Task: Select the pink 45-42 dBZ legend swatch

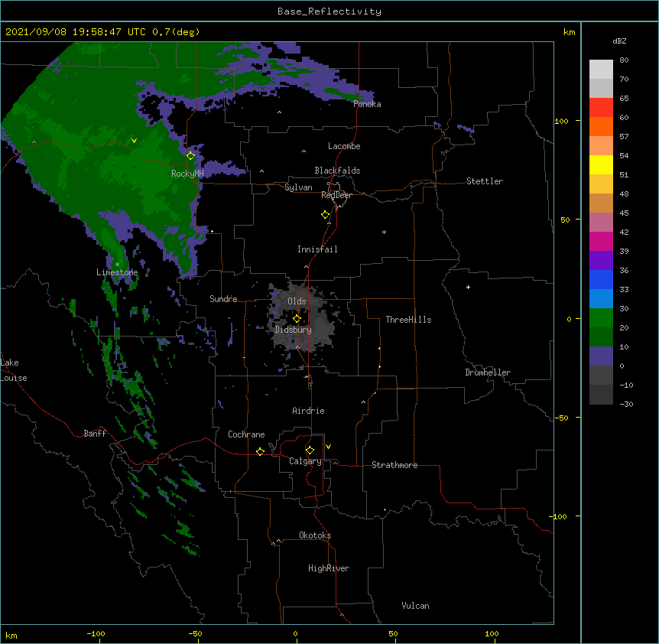Action: (x=601, y=222)
